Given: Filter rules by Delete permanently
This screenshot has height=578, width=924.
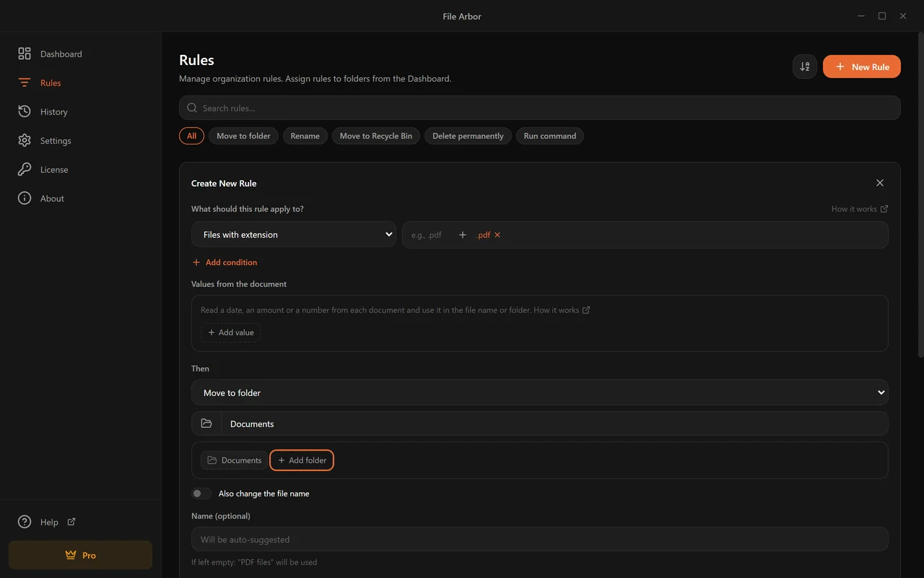Looking at the screenshot, I should (468, 136).
